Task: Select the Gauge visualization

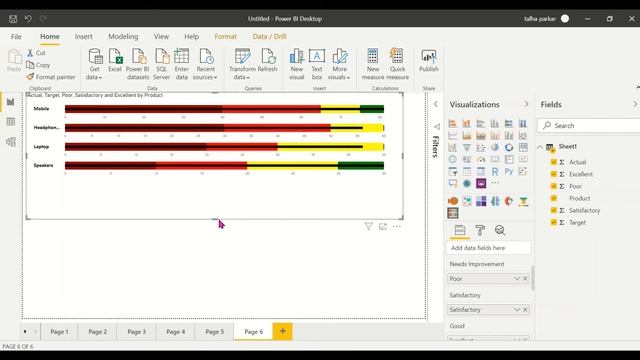Action: tap(481, 160)
